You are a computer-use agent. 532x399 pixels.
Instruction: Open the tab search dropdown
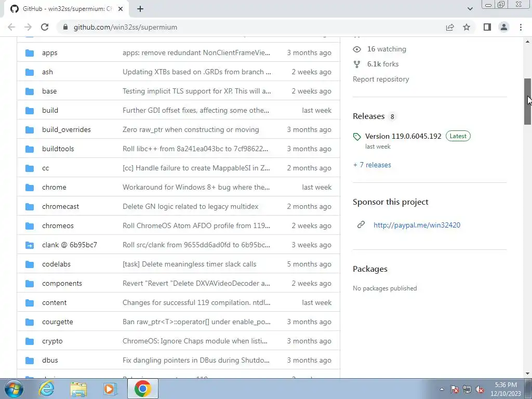(470, 9)
